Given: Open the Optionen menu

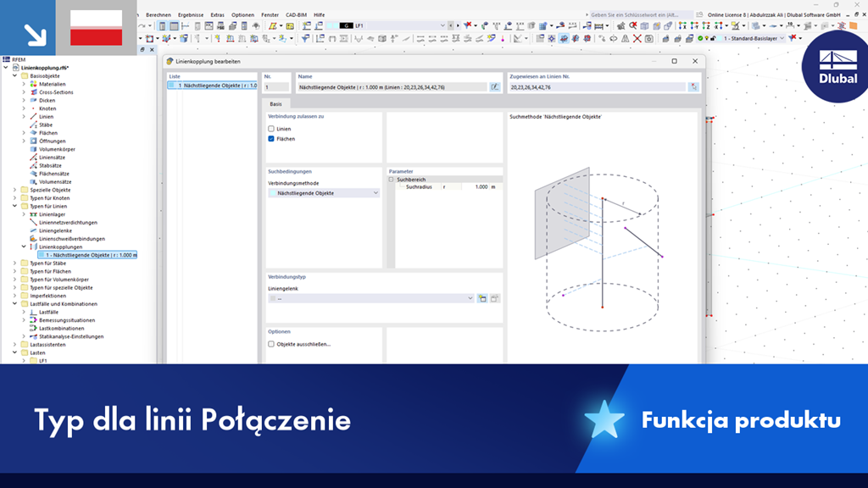Looking at the screenshot, I should (x=242, y=15).
